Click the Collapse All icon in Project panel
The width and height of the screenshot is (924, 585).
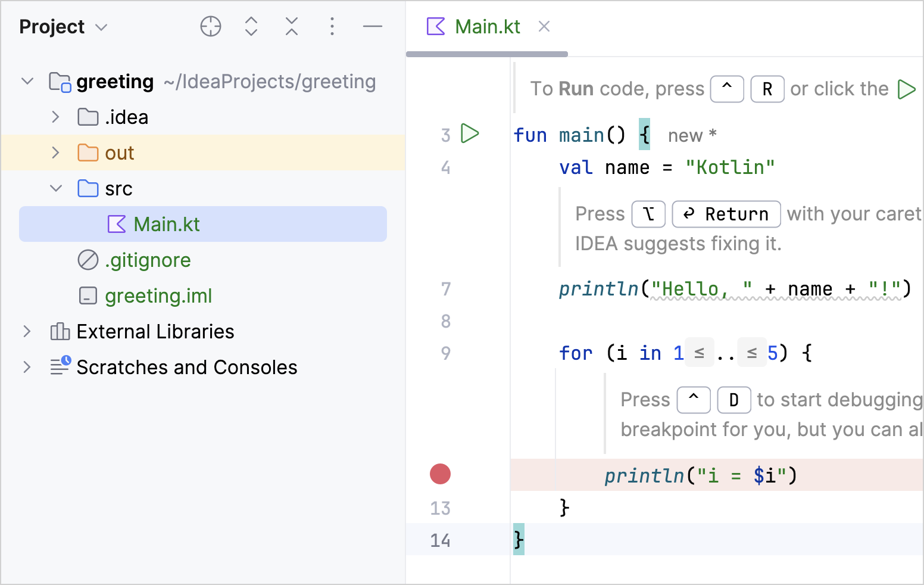coord(291,27)
